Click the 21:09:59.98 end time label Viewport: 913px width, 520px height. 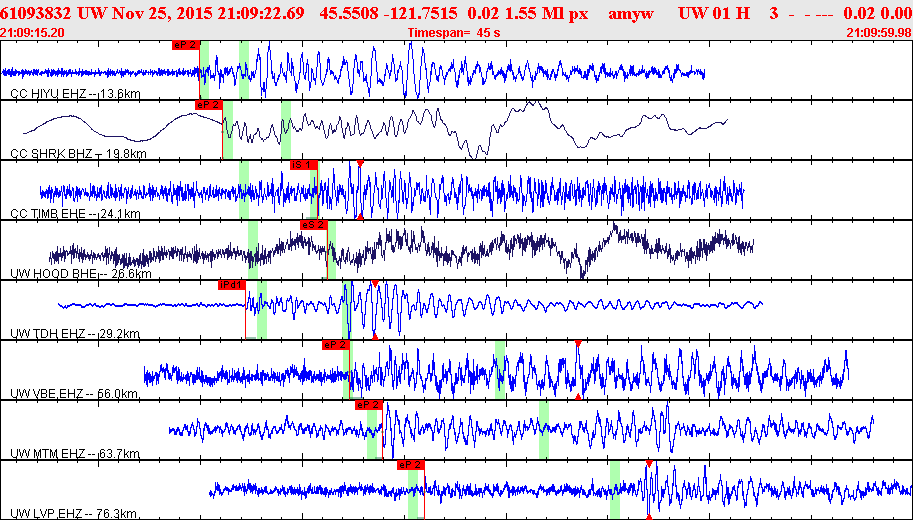[879, 33]
